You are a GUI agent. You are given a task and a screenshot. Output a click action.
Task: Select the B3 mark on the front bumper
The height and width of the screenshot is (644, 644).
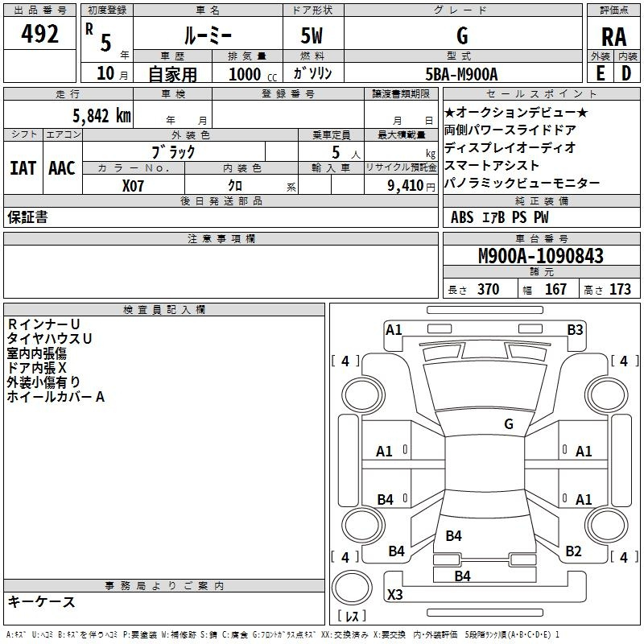pyautogui.click(x=575, y=330)
